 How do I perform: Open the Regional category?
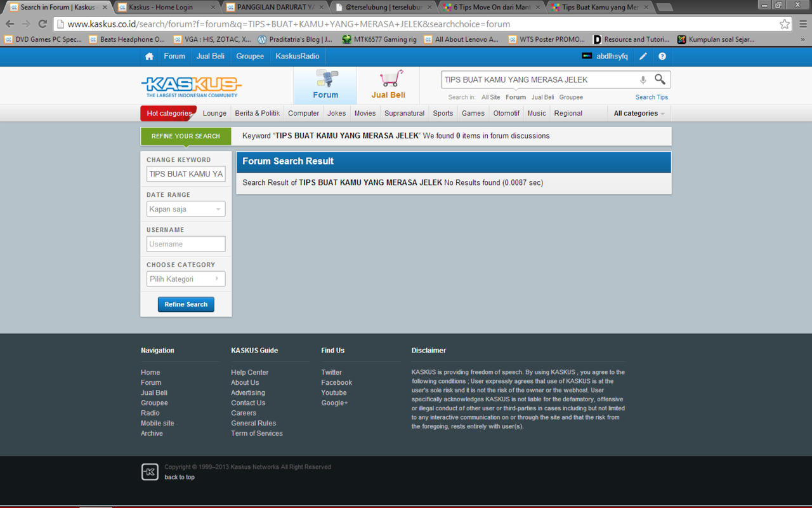tap(568, 113)
